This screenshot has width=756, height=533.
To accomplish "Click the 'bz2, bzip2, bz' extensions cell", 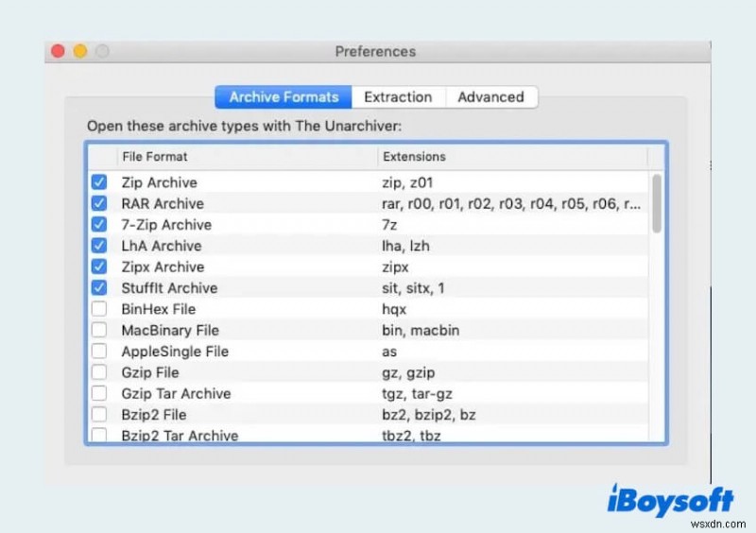I will [x=429, y=415].
